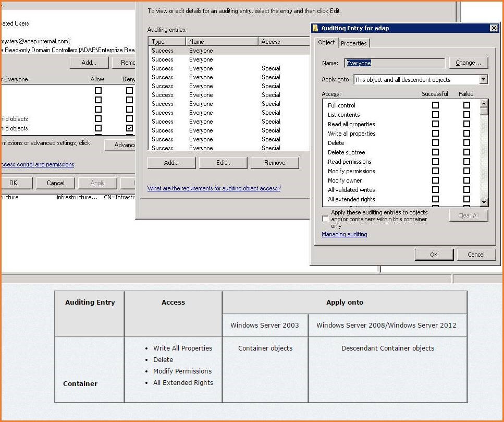Check Successful for Full control

coord(435,105)
